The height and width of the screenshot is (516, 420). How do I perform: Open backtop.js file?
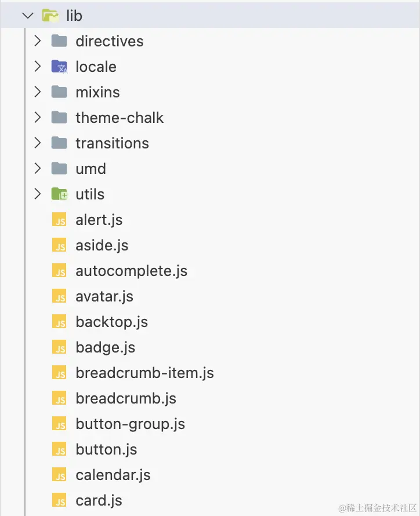[111, 322]
